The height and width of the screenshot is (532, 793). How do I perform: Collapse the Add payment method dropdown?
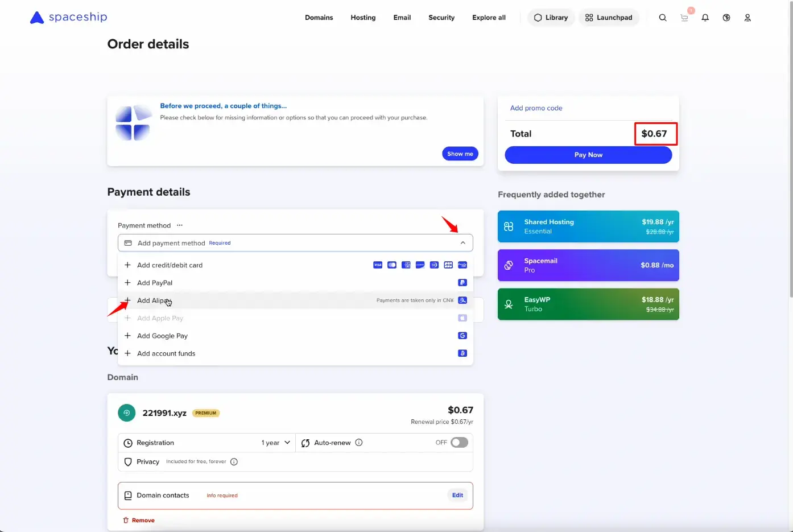(463, 243)
